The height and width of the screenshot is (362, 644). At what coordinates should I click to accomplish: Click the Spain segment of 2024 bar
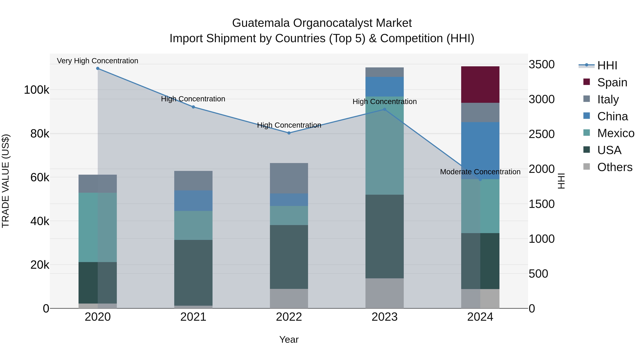coord(480,85)
